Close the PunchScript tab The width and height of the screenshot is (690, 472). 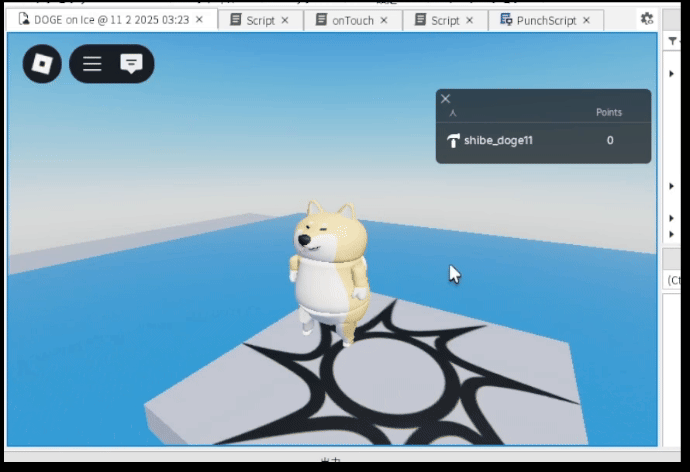[587, 20]
